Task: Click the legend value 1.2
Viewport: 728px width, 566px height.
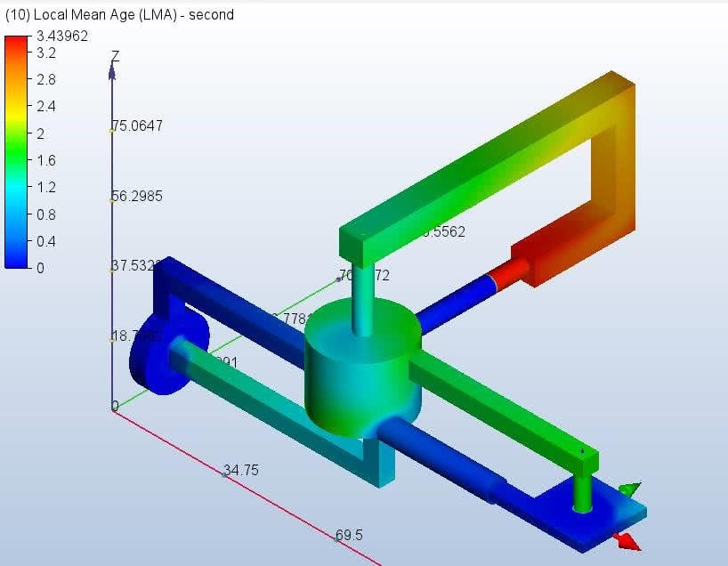Action: (46, 187)
